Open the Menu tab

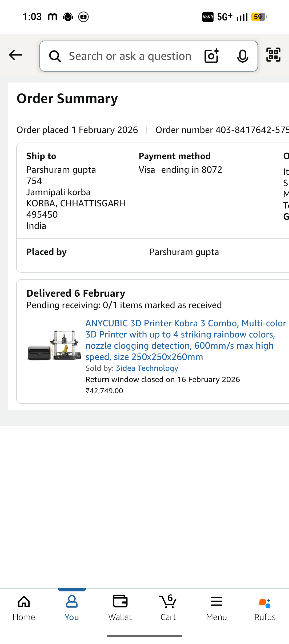click(x=216, y=608)
